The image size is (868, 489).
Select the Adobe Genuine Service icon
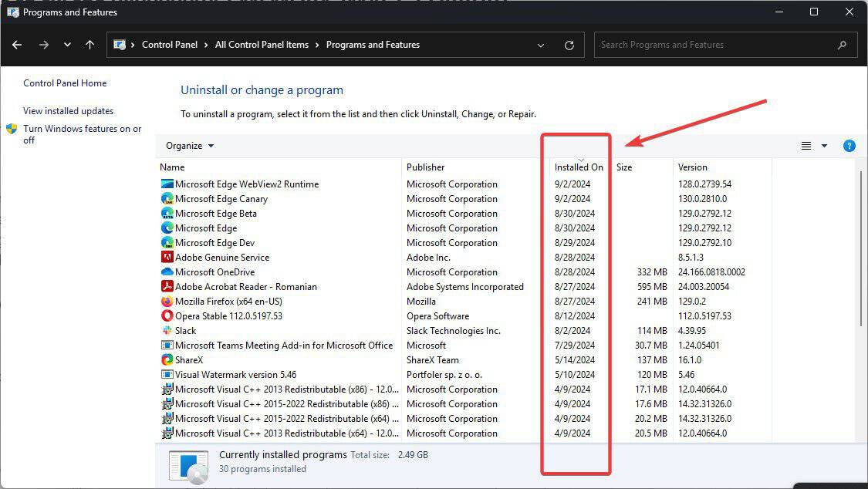(x=167, y=257)
